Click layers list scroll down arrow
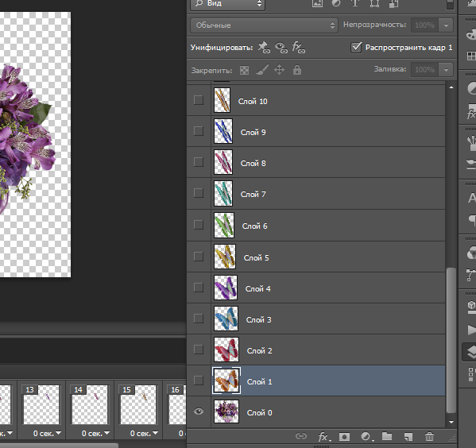This screenshot has height=448, width=476. tap(451, 422)
